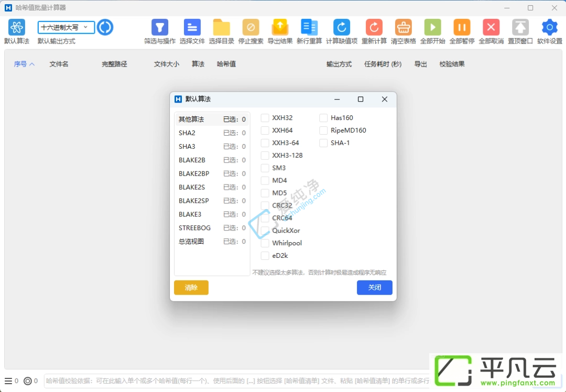Select STREEBOG category
Image resolution: width=566 pixels, height=392 pixels.
(212, 228)
